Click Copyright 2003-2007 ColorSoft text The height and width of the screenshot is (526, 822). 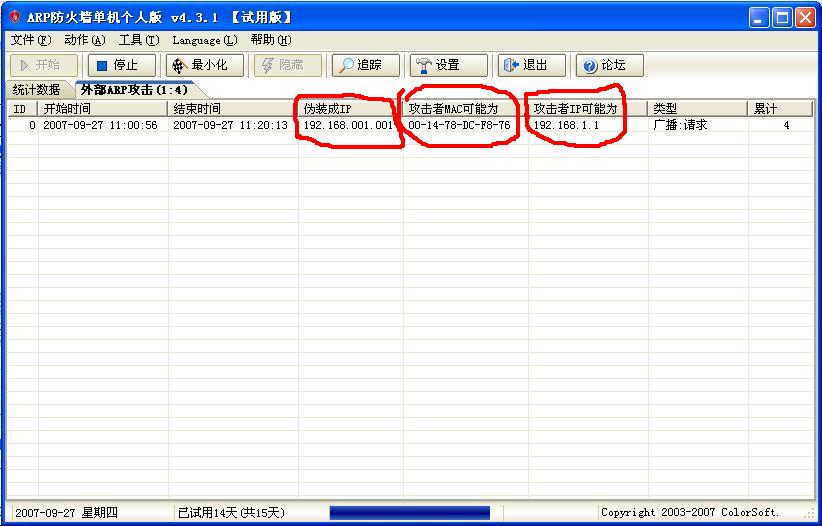tap(690, 512)
